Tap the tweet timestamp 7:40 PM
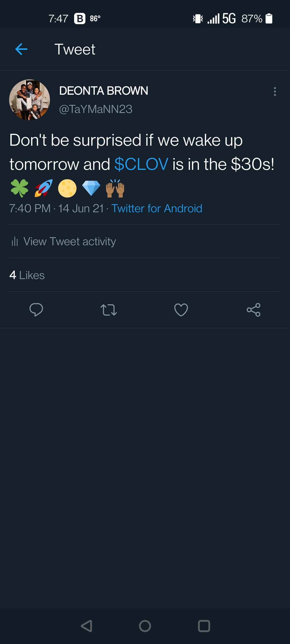The height and width of the screenshot is (644, 290). pos(30,208)
